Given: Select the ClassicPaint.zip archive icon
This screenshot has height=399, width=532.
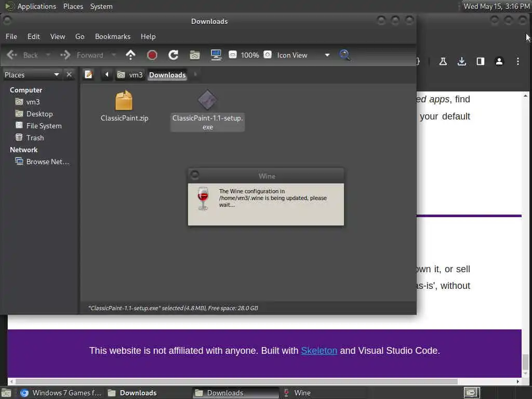Looking at the screenshot, I should tap(124, 100).
